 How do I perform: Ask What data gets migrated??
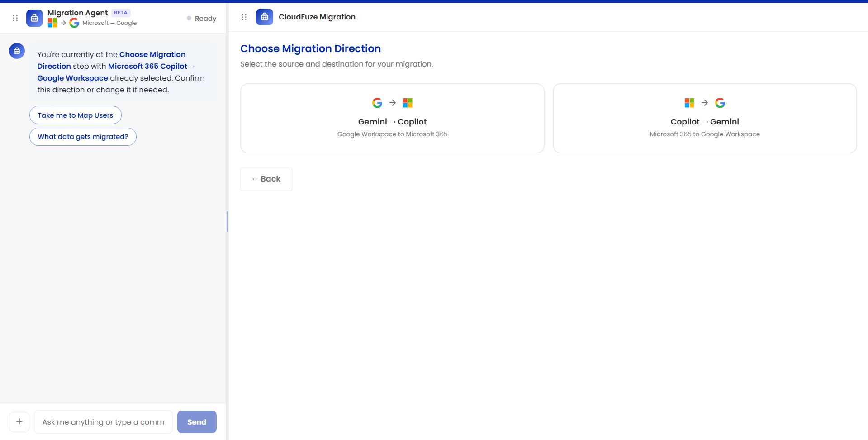click(83, 137)
